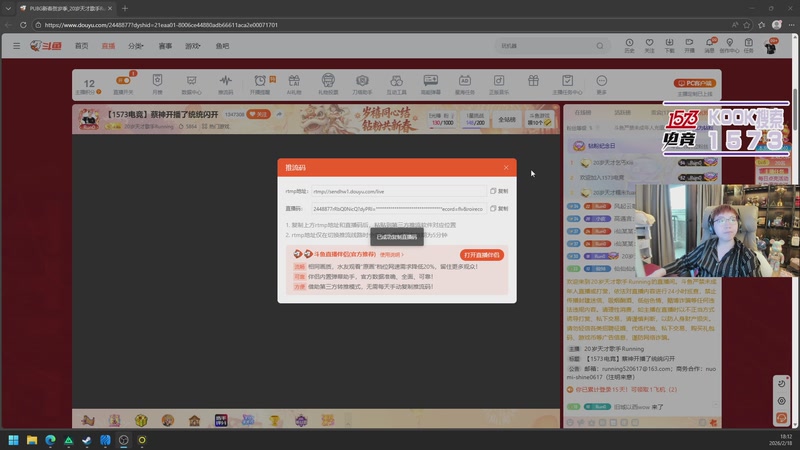800x450 pixels.
Task: Open the 刀塔助手 icon
Action: pos(362,84)
